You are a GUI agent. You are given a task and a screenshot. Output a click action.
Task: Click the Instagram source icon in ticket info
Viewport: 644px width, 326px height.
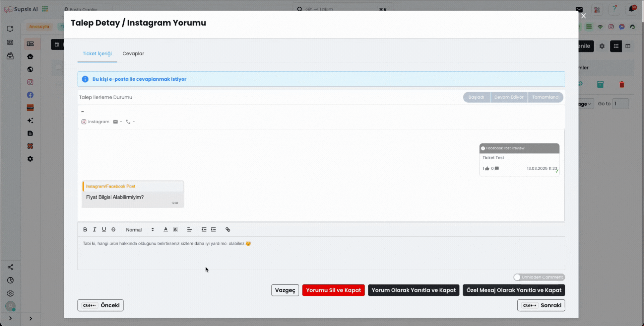click(x=84, y=122)
